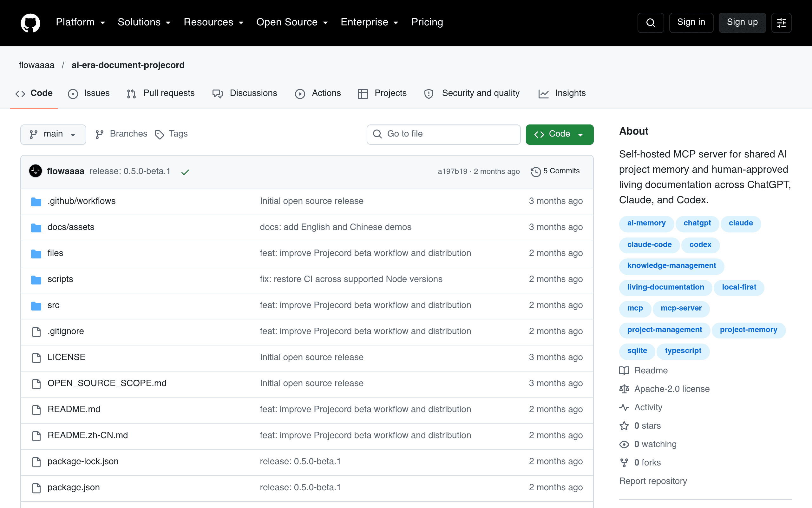Switch to the Pull requests tab

point(161,93)
